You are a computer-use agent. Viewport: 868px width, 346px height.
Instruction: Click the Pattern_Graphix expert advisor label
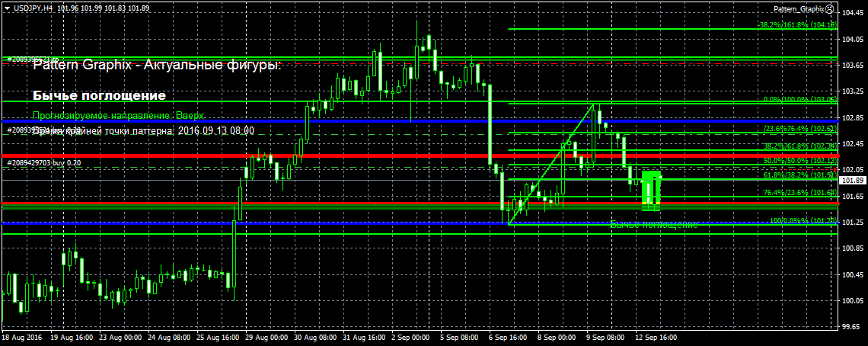pyautogui.click(x=799, y=9)
